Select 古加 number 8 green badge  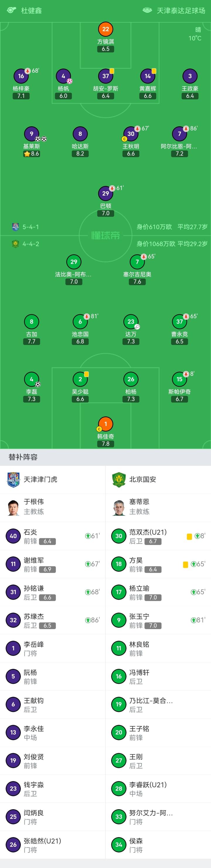(31, 322)
